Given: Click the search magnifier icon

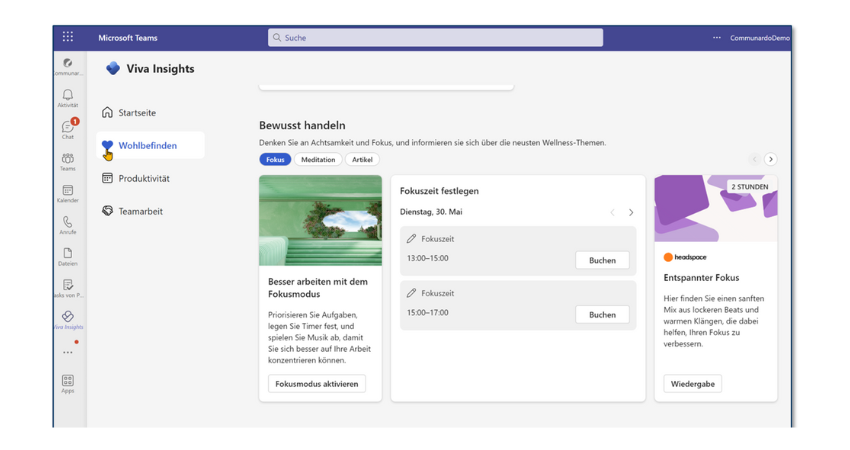Looking at the screenshot, I should click(x=277, y=37).
